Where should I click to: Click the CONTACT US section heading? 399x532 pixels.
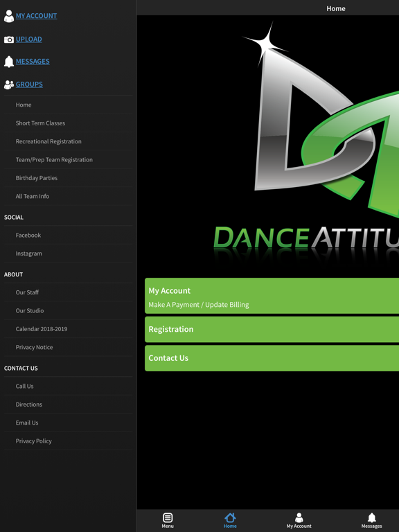[21, 368]
